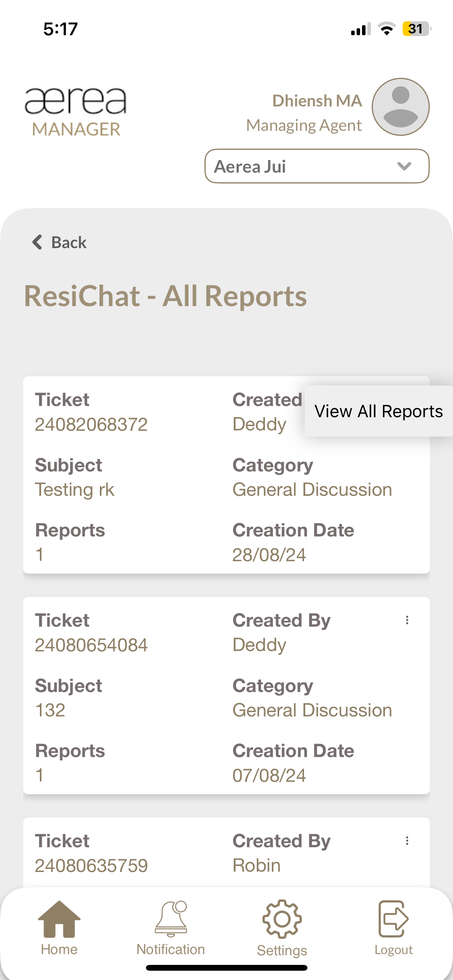The width and height of the screenshot is (453, 980).
Task: Click the back chevron arrow icon
Action: point(37,242)
